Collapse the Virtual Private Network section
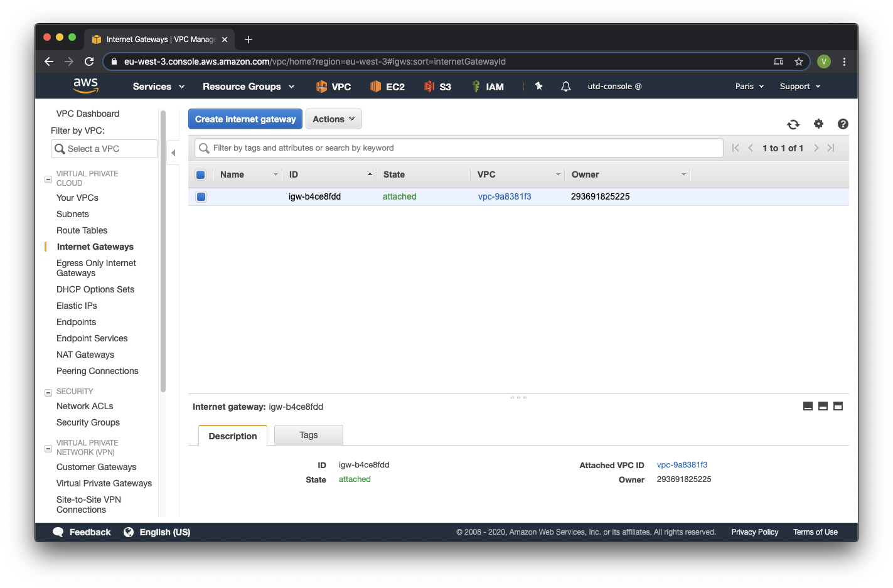 (x=48, y=449)
